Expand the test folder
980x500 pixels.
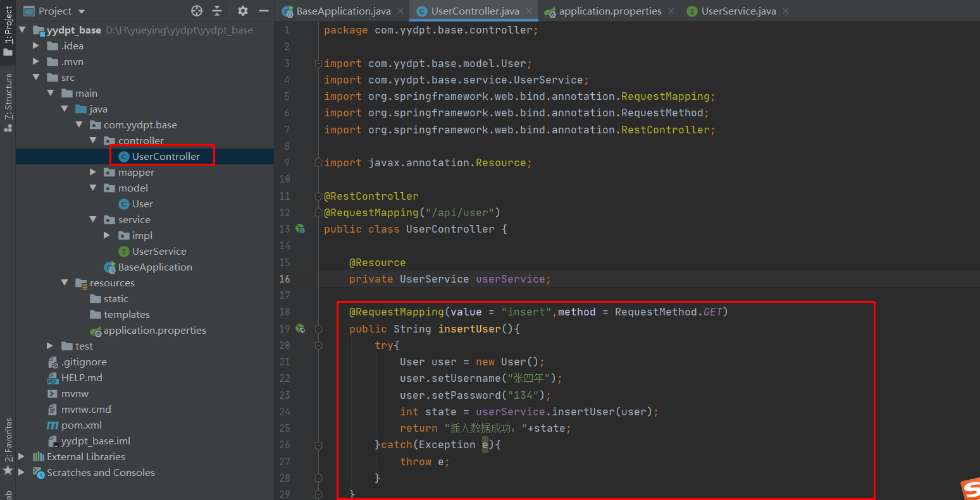50,346
